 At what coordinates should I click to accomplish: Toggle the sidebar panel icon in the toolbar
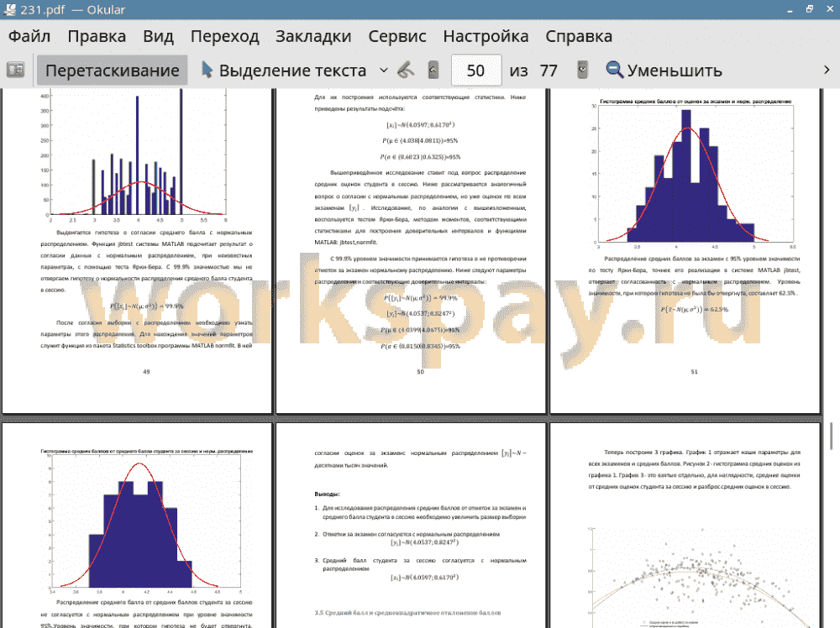tap(15, 71)
